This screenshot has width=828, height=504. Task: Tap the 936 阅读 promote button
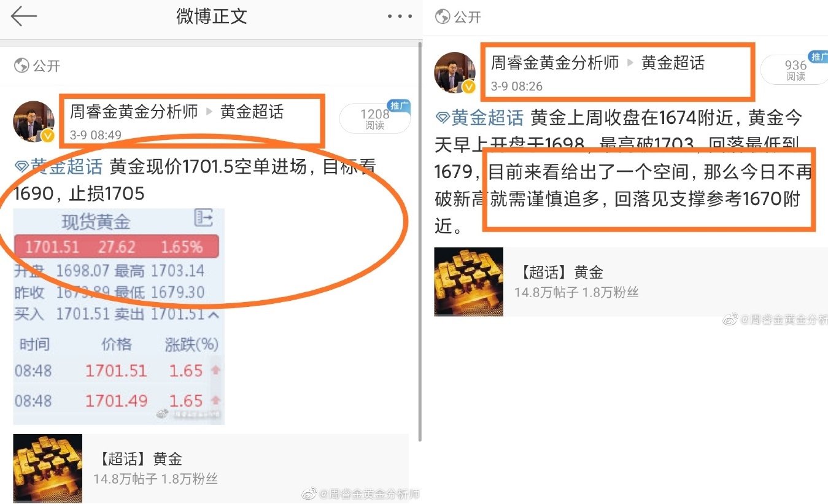795,69
